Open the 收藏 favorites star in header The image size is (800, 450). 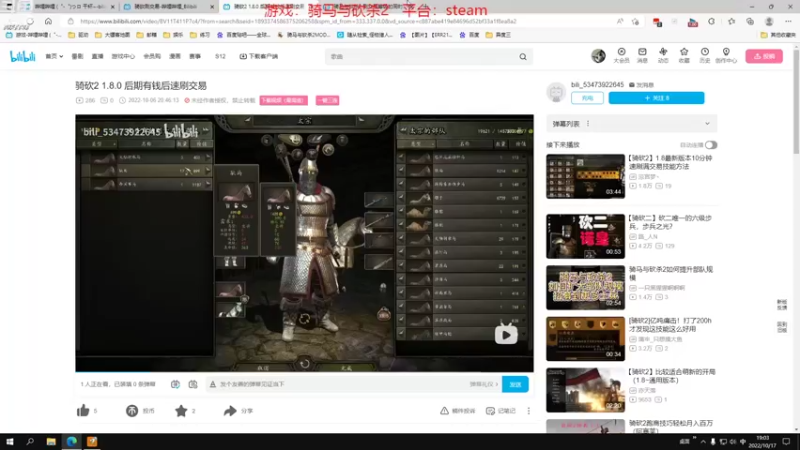pyautogui.click(x=684, y=55)
